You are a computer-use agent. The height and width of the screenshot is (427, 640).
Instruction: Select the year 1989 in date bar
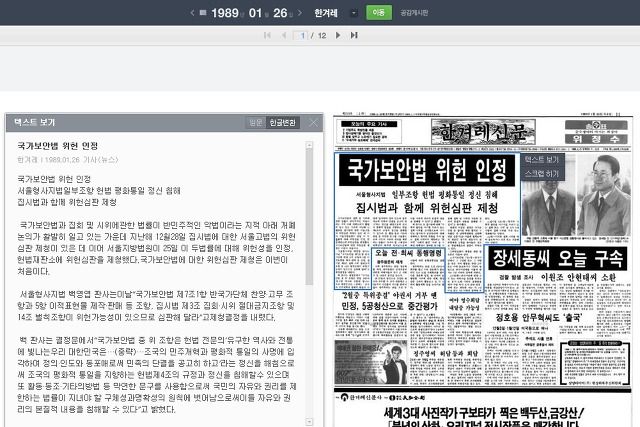[225, 13]
